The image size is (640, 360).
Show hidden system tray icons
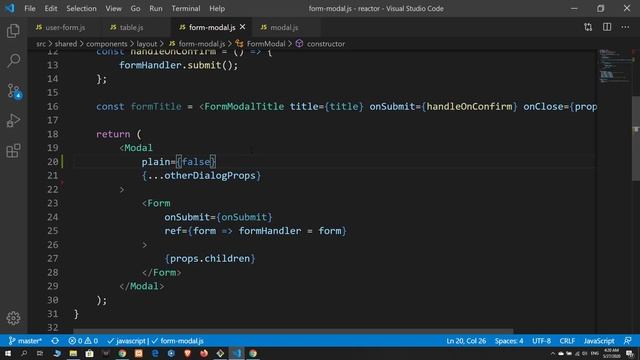(553, 353)
